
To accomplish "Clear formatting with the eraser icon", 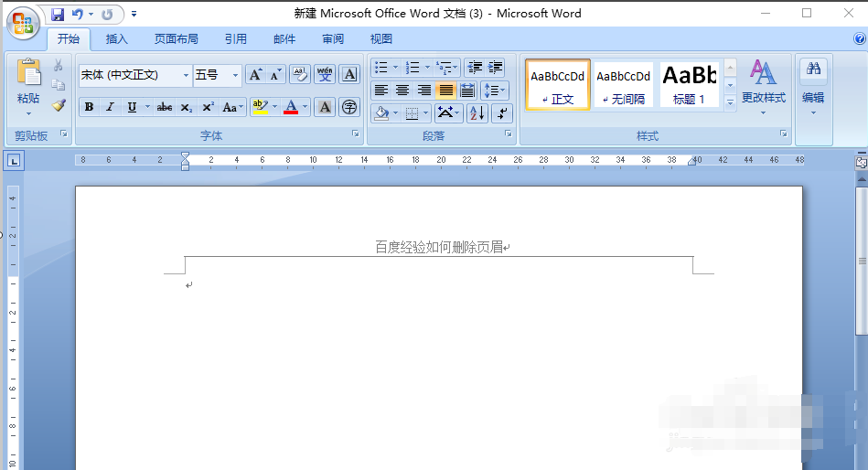I will [300, 75].
